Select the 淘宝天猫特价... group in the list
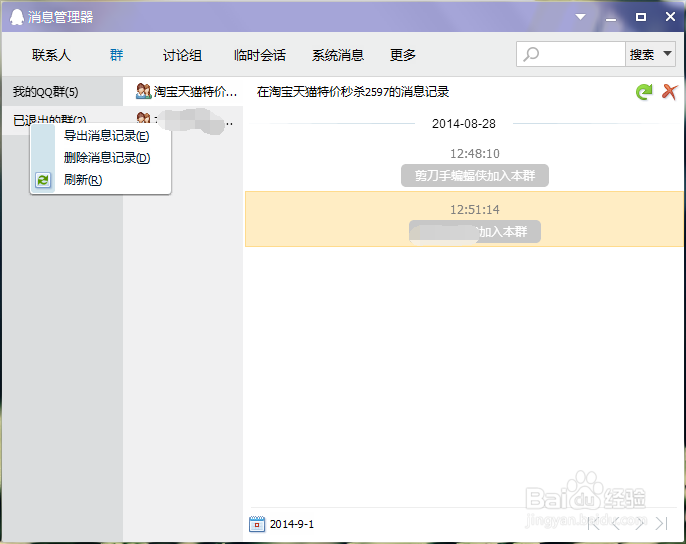 (183, 91)
